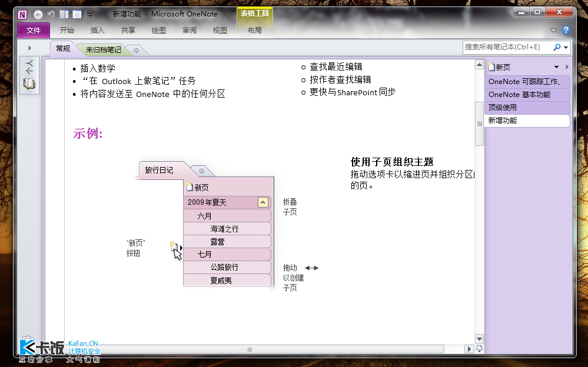Click the 六月 page in sample image

tap(227, 216)
